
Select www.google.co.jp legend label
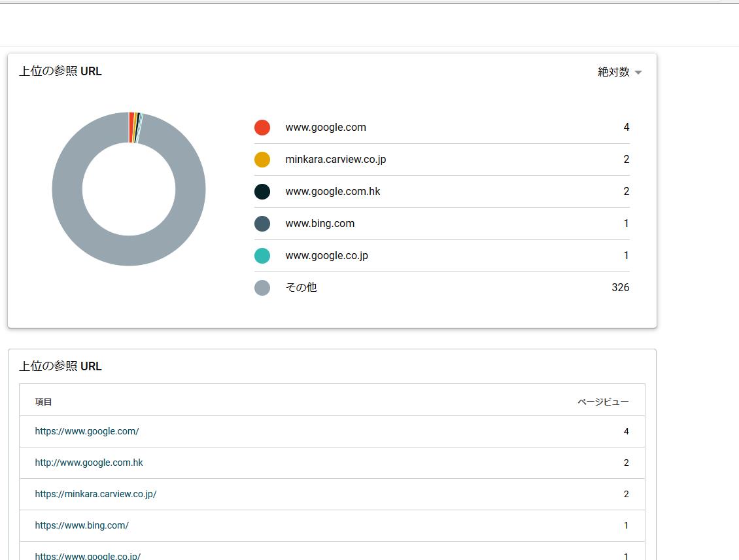click(x=326, y=256)
